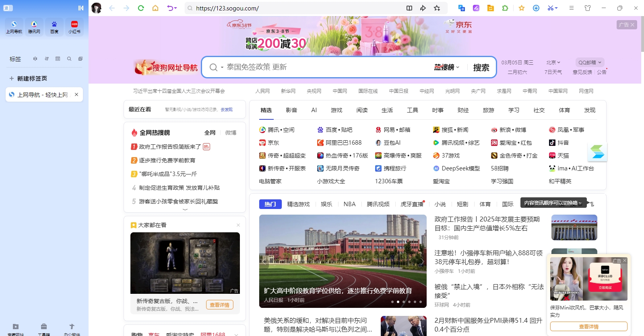
Task: Switch hot search list to 微博
Action: (231, 133)
